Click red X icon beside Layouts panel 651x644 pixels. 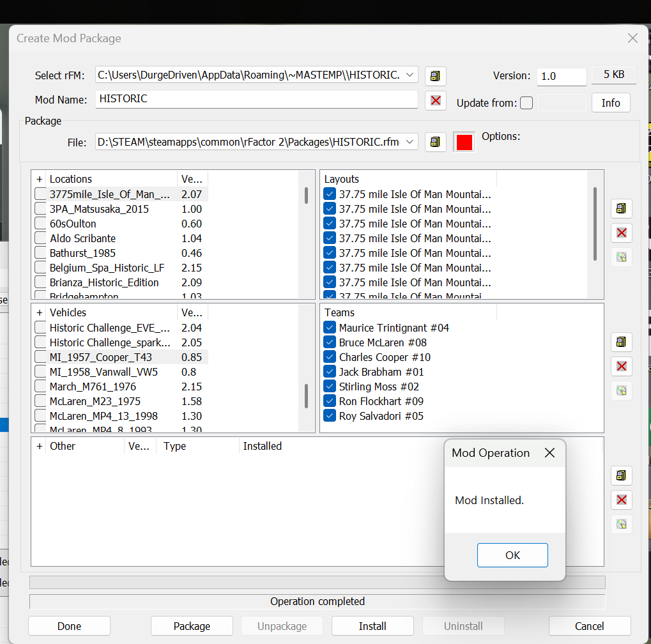point(621,233)
